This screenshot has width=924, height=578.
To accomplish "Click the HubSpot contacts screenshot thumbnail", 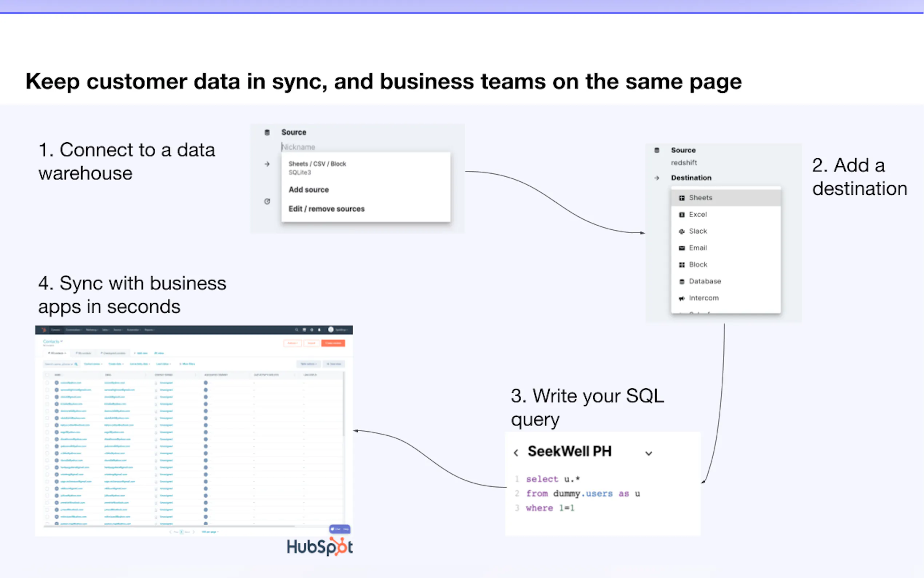I will click(194, 430).
